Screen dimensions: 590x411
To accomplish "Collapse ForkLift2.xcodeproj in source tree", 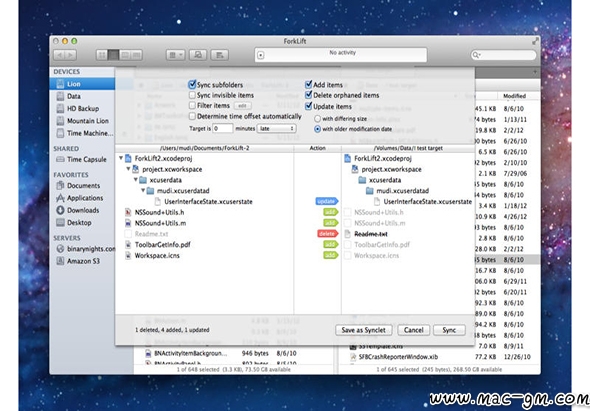I will click(121, 158).
